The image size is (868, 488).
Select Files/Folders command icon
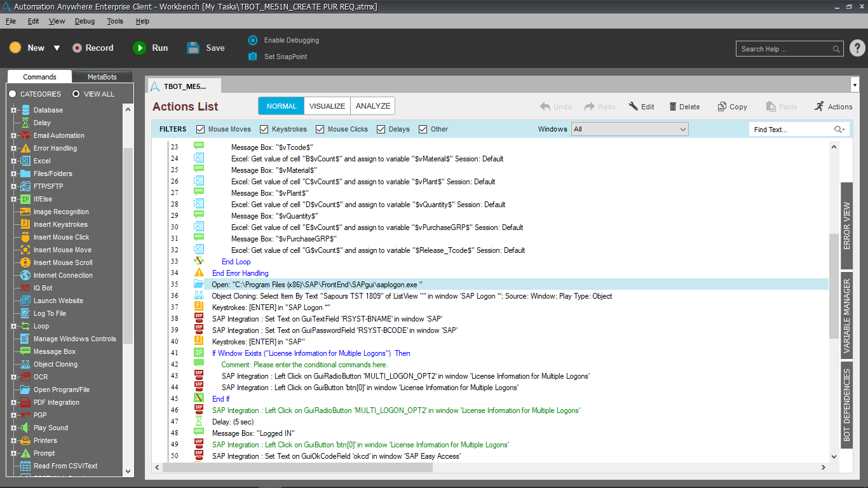(25, 173)
